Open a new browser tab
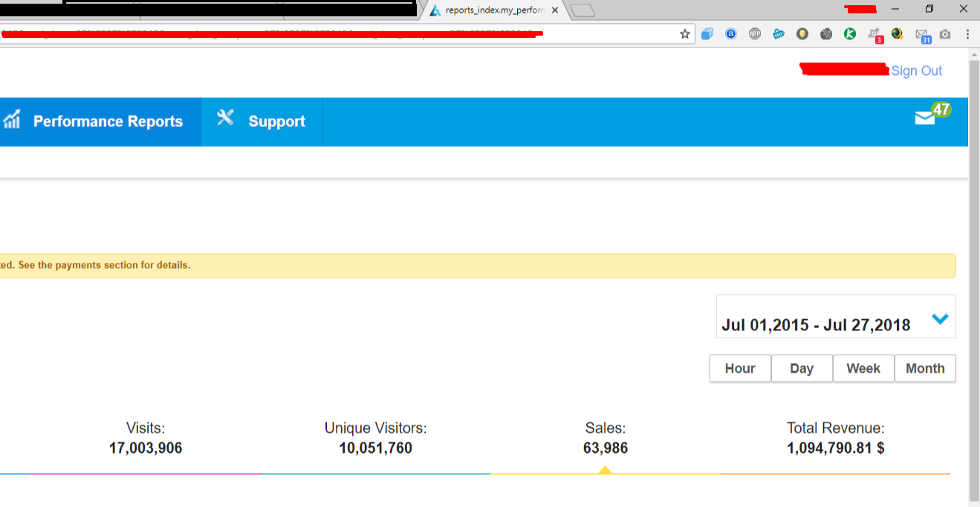The image size is (980, 507). [x=583, y=10]
